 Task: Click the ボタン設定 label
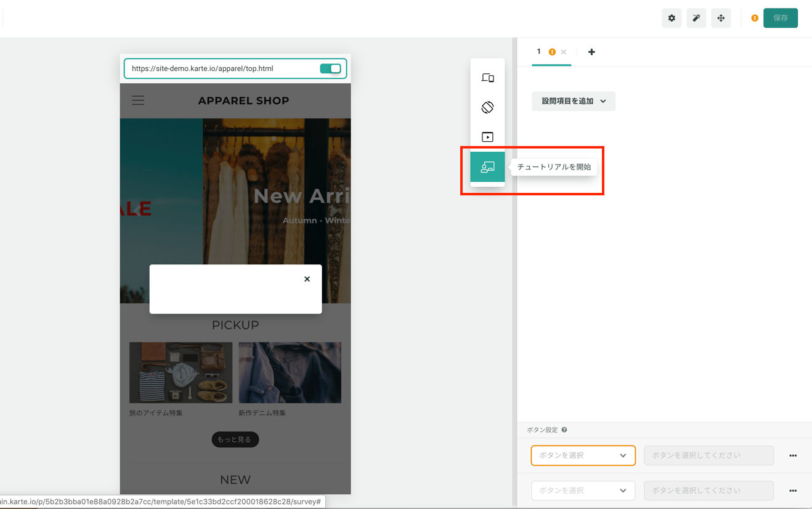click(x=542, y=430)
